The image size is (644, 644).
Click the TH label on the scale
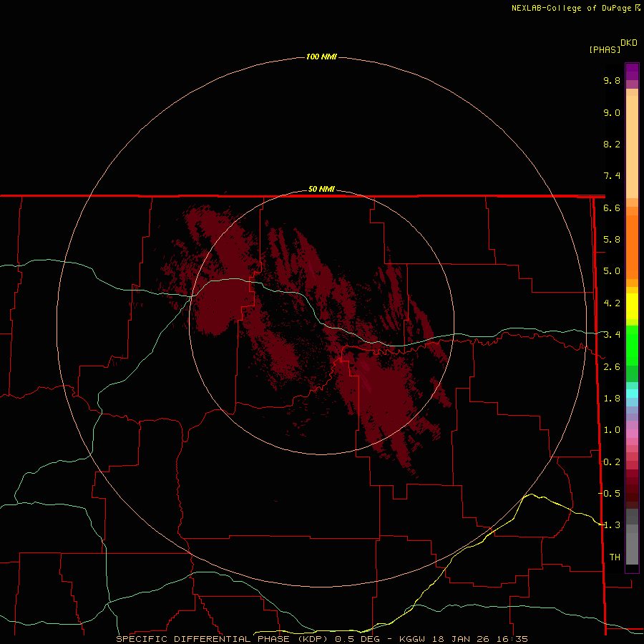pyautogui.click(x=615, y=557)
